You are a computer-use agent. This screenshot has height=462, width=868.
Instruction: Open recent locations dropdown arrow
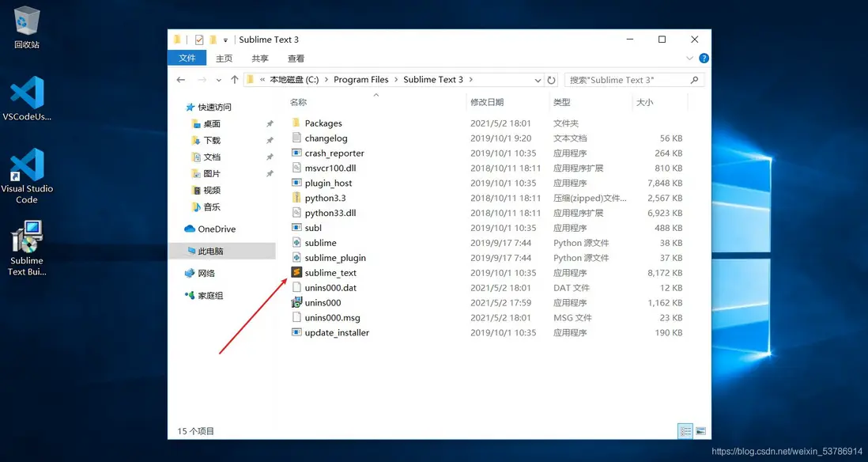tap(219, 80)
